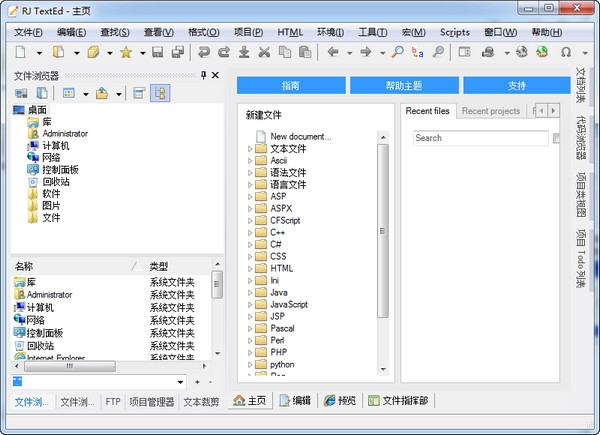Click the Delete (red X) toolbar icon

point(264,52)
